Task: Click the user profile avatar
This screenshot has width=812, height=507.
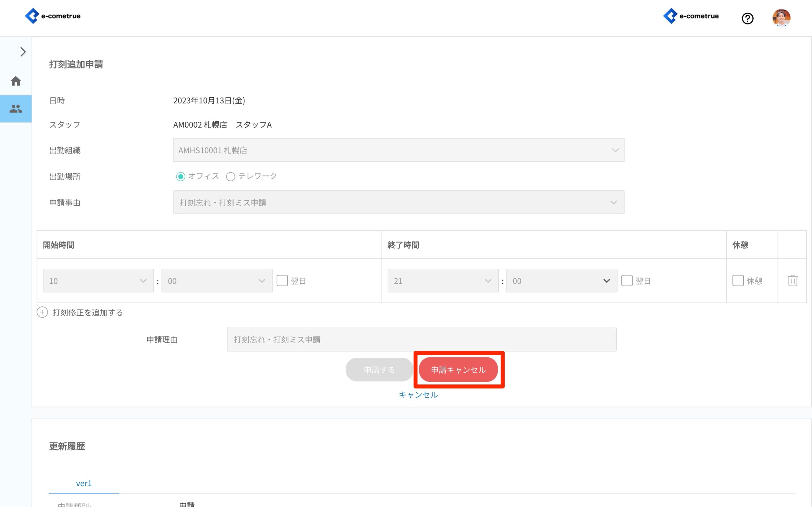Action: point(781,18)
